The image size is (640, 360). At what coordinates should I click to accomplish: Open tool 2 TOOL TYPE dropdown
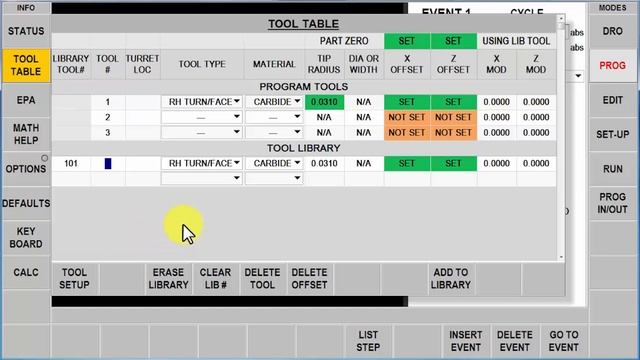coord(202,117)
